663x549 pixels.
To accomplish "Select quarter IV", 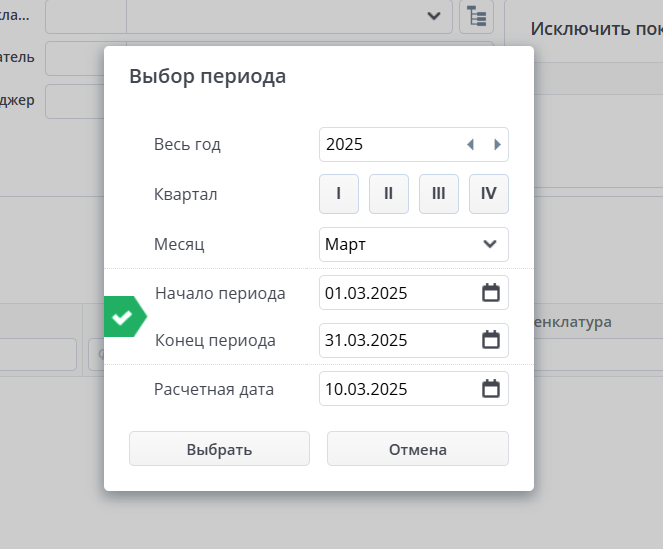I will [x=489, y=194].
